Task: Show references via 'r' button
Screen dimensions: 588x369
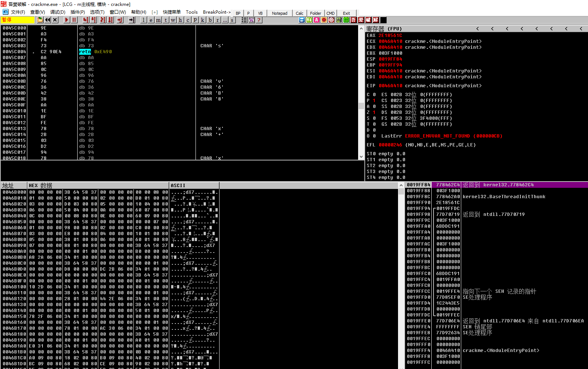Action: 218,20
